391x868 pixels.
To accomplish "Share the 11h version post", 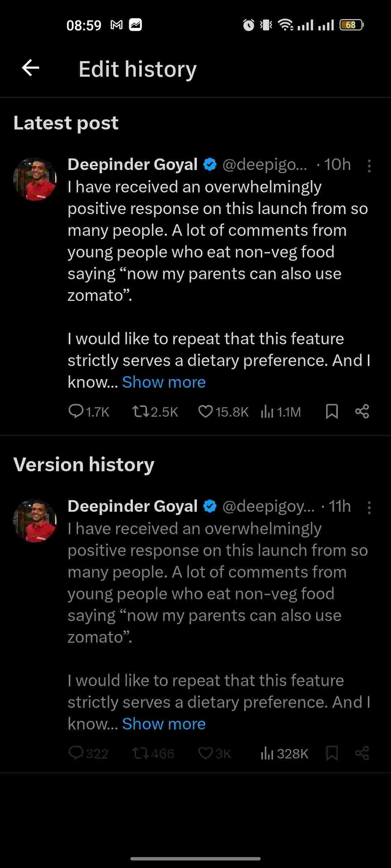I will tap(362, 753).
